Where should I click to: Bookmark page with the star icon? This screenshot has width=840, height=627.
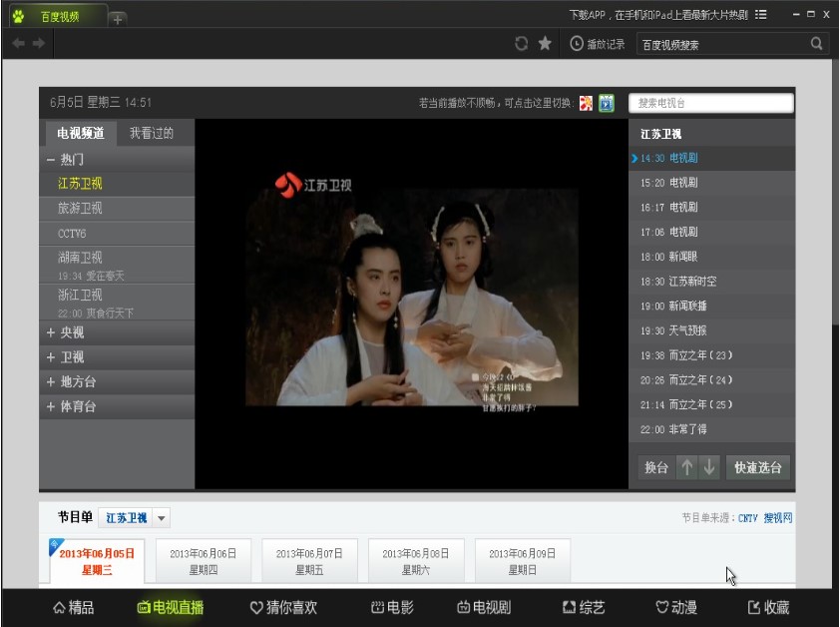tap(545, 44)
